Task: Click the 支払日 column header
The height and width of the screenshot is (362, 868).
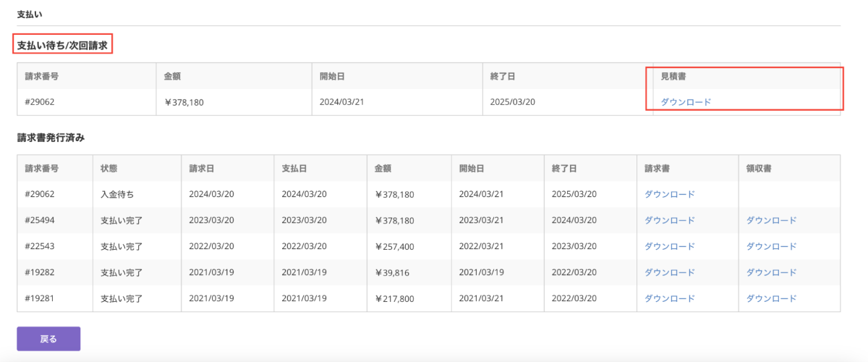Action: (x=294, y=168)
